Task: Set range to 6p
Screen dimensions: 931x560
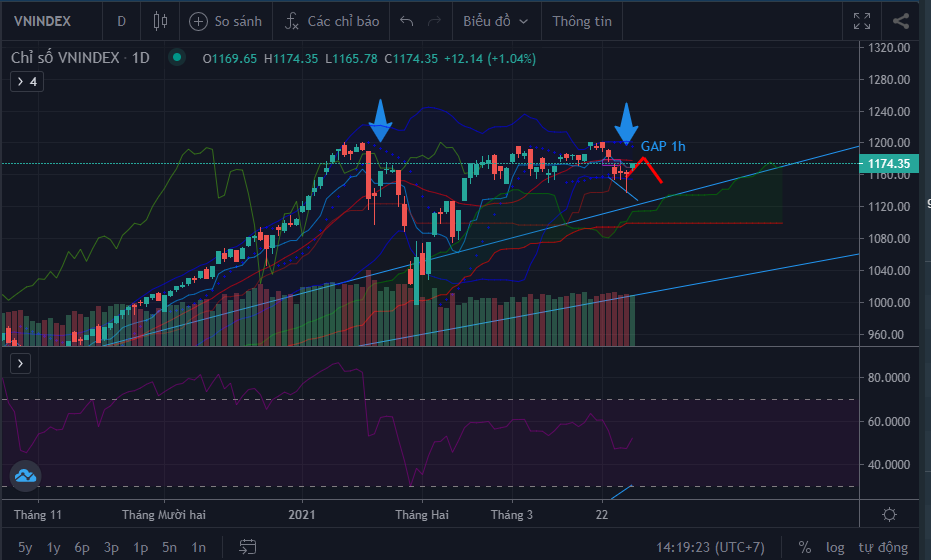Action: 82,547
